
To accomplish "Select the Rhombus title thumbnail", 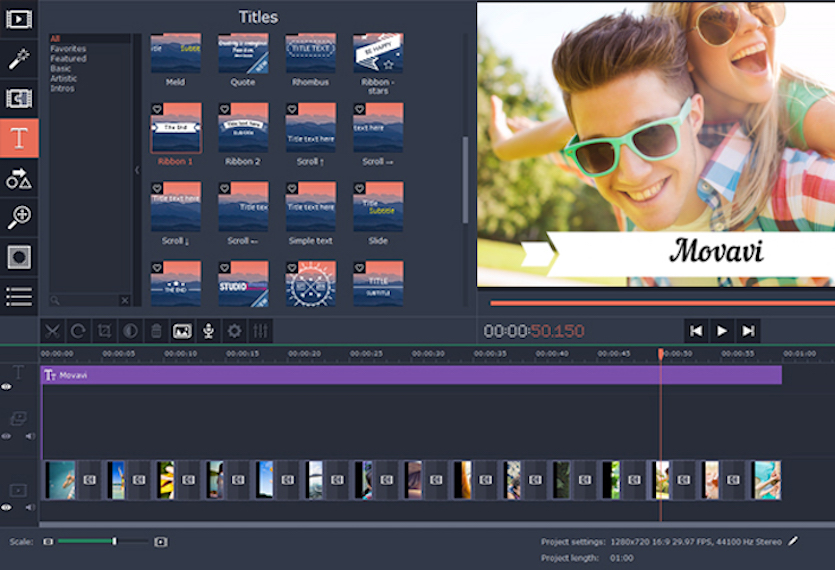I will click(310, 53).
